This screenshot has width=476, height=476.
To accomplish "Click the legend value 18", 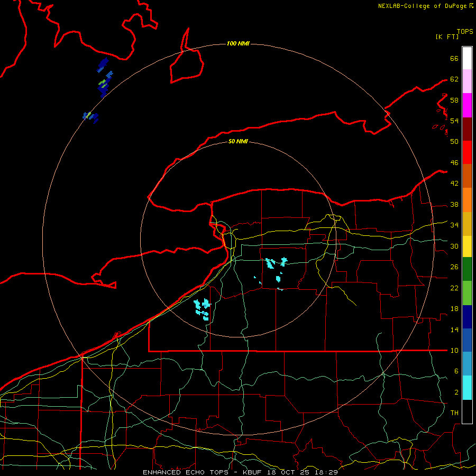I will pos(454,309).
